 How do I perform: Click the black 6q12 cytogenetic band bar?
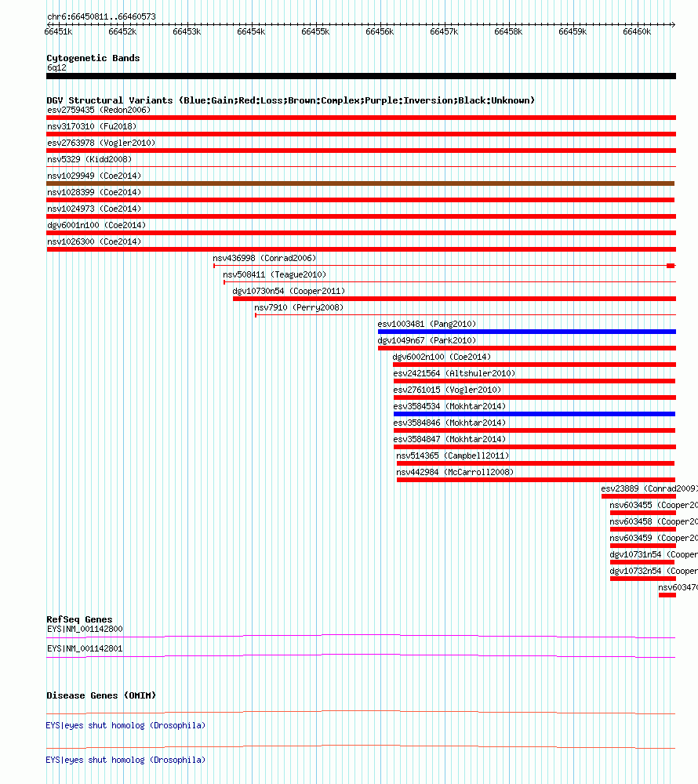coord(361,77)
